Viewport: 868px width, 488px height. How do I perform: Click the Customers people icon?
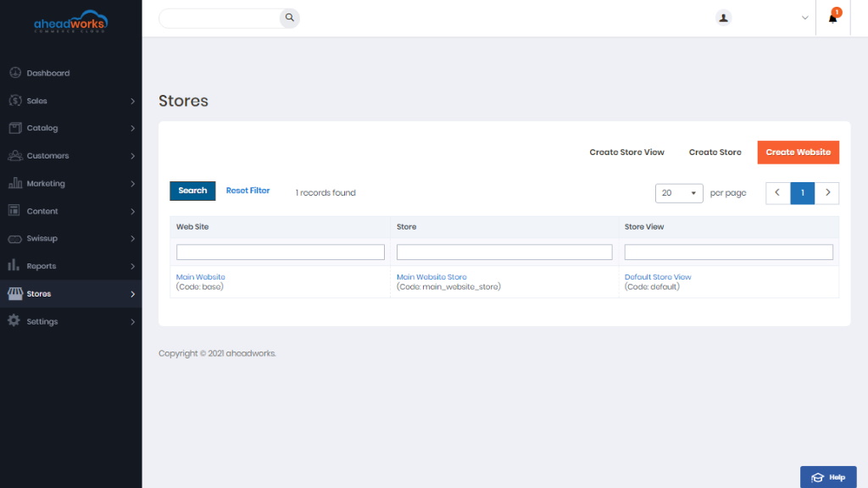click(x=15, y=156)
